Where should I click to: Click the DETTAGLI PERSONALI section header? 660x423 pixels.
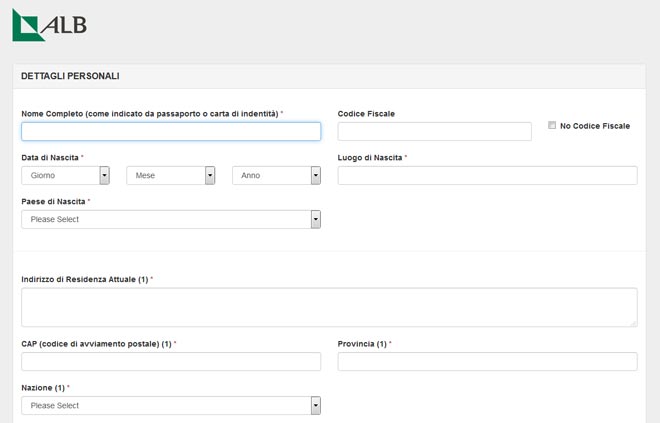pos(70,76)
